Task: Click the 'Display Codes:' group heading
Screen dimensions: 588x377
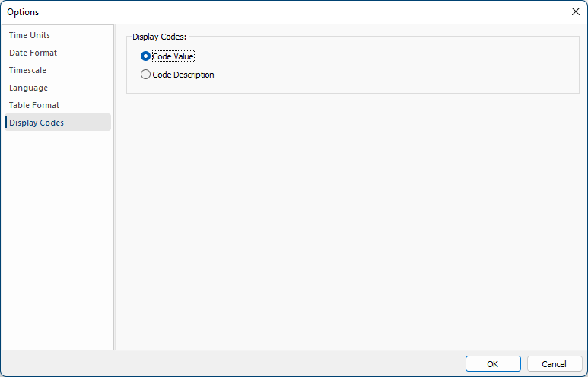Action: pos(159,37)
